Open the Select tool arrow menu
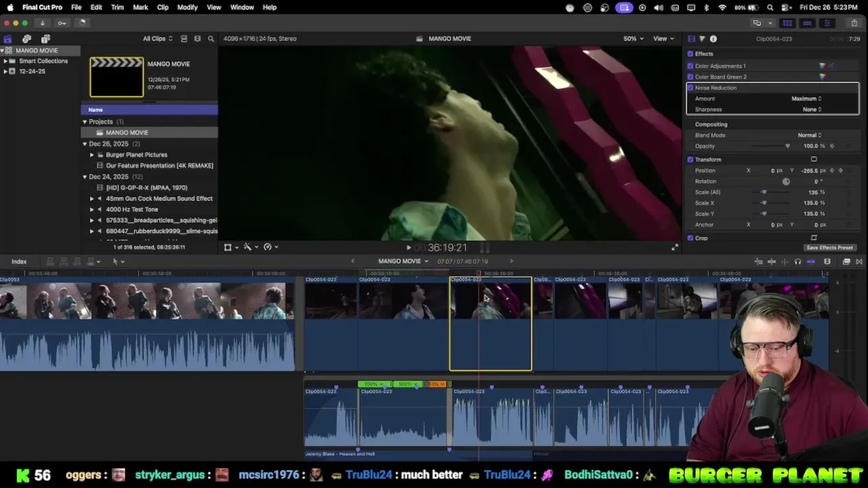This screenshot has height=488, width=868. tap(118, 262)
